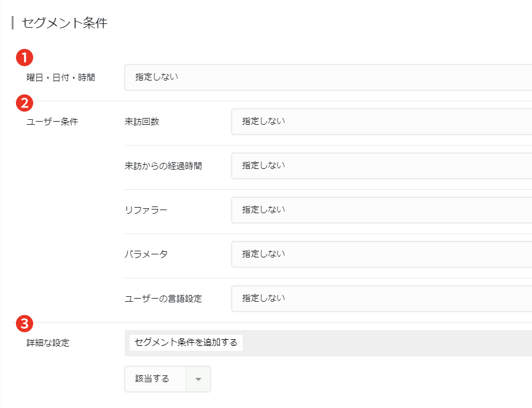Open the 曜日・日付・時間 dropdown

(x=328, y=77)
